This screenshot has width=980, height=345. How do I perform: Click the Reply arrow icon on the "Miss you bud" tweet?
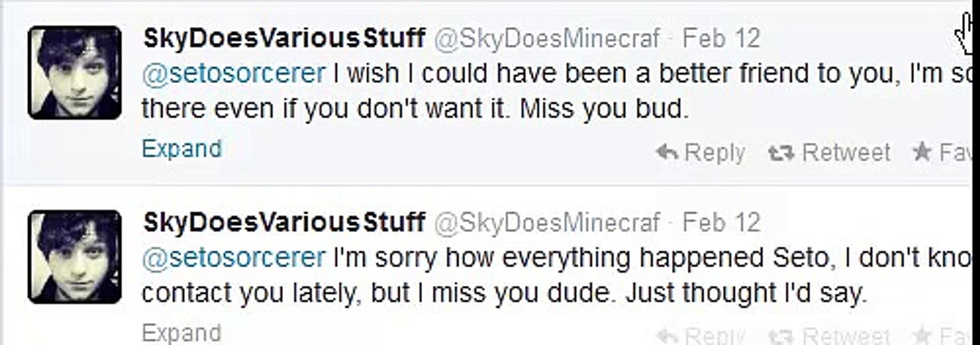668,152
